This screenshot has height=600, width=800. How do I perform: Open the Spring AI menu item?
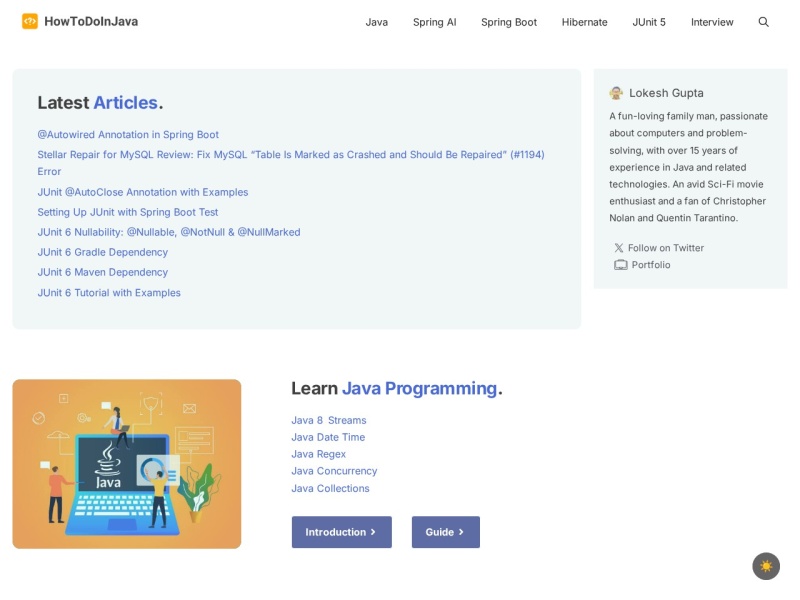point(435,22)
